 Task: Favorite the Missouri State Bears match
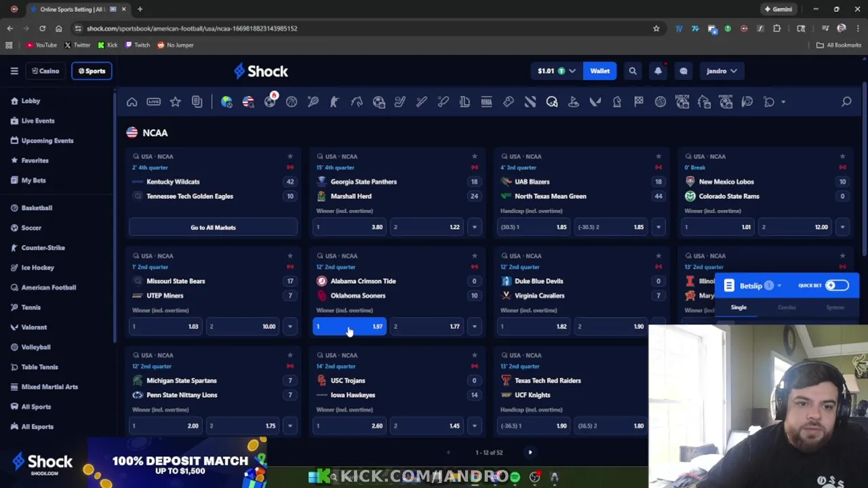[290, 256]
